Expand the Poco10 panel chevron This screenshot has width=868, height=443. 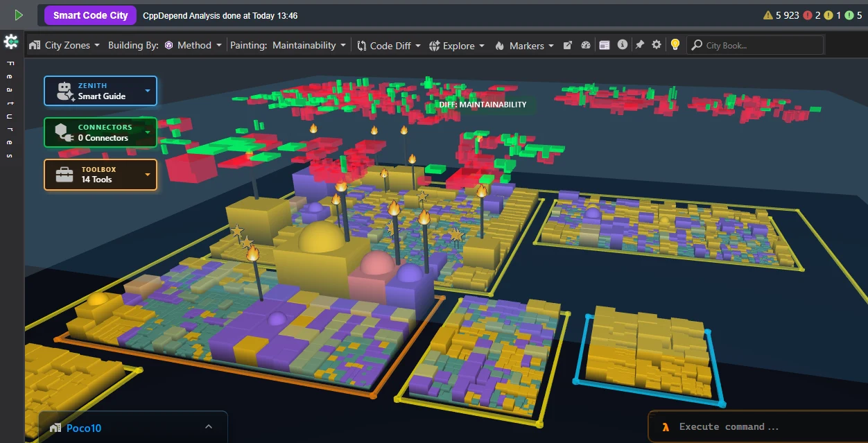click(209, 427)
